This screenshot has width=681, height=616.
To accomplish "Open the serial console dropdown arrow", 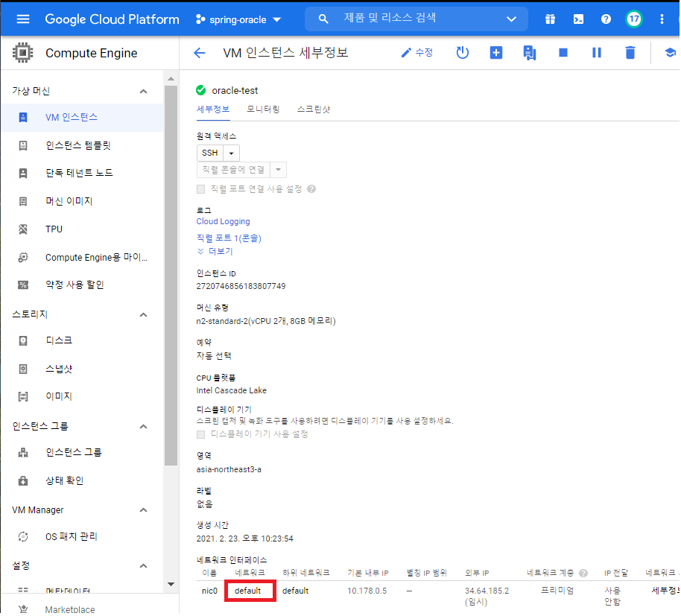I will point(279,170).
